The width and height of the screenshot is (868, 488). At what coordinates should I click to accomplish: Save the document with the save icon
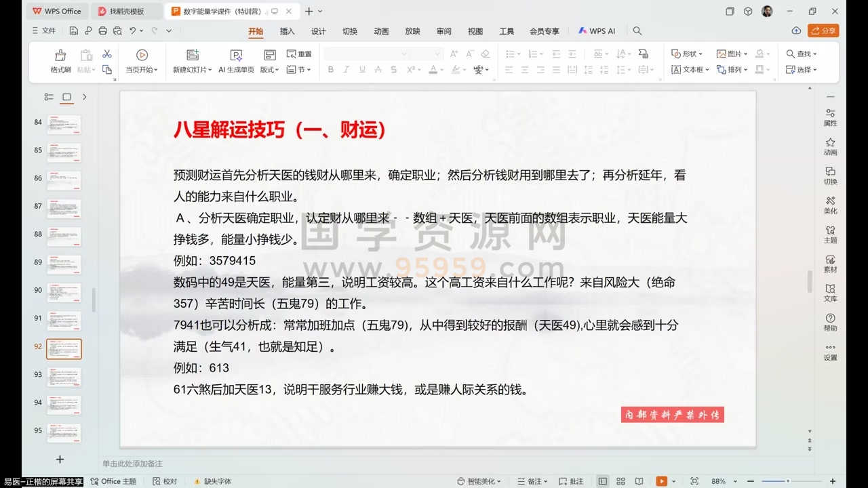pos(73,30)
